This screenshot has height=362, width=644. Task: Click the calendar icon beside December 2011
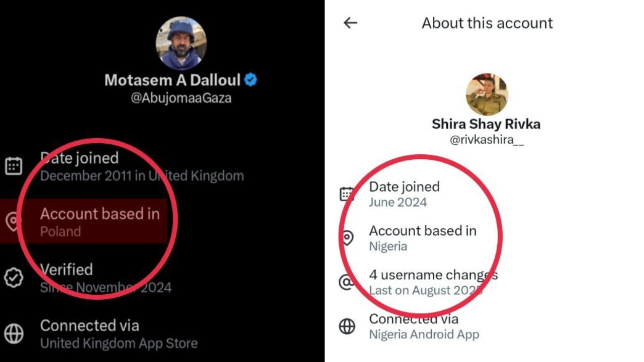point(14,166)
